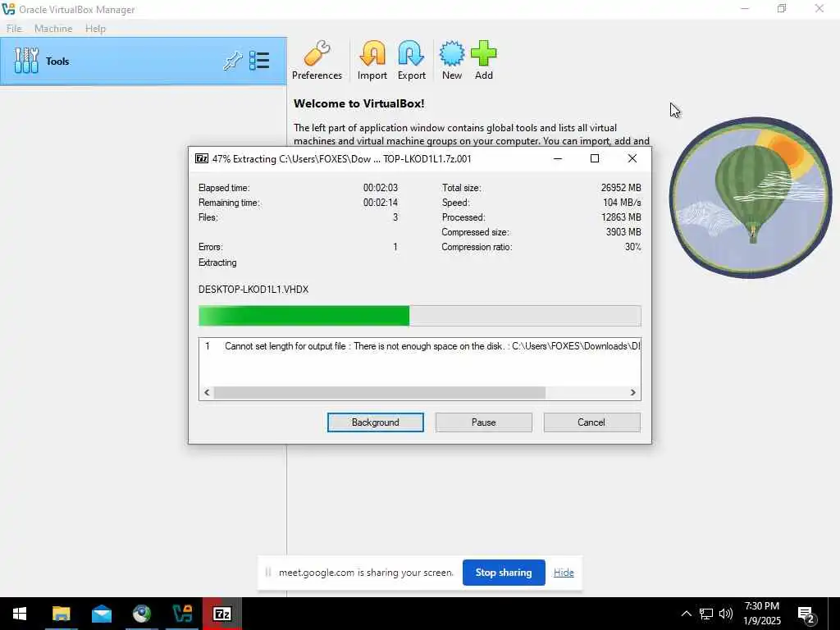Click the Speed value 104 MB/s
Image resolution: width=840 pixels, height=630 pixels.
tap(622, 203)
